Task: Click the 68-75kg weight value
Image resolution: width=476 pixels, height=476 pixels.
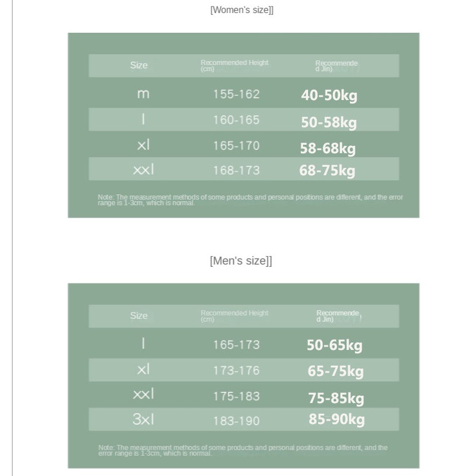Action: (x=327, y=171)
